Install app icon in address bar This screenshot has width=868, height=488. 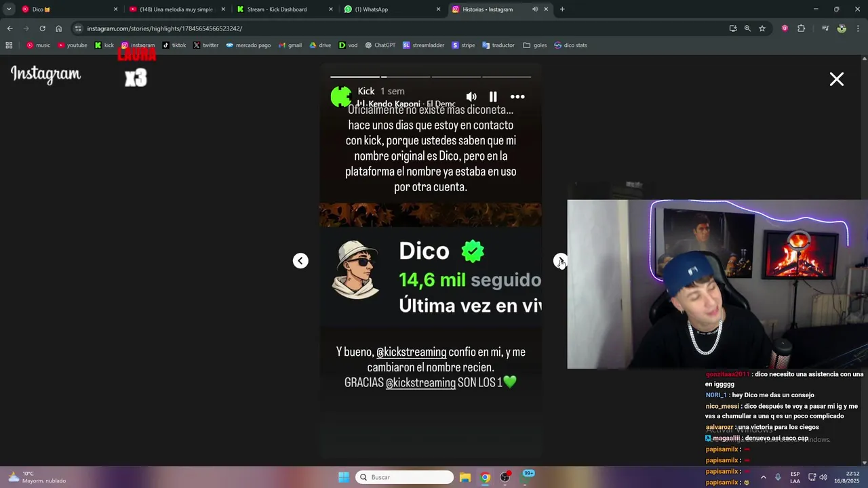click(733, 28)
